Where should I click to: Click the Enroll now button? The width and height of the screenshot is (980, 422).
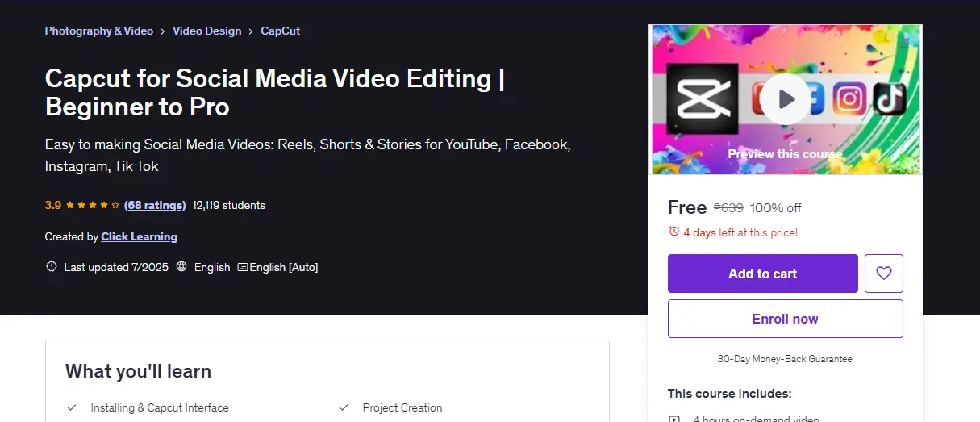point(785,319)
